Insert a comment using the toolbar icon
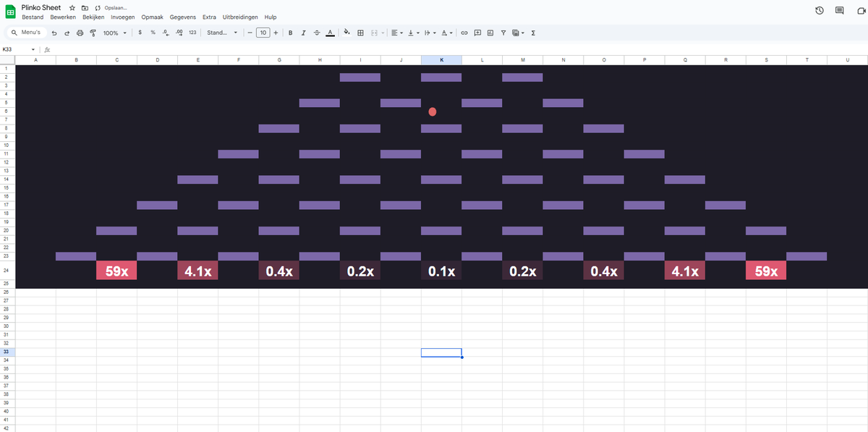Screen dimensions: 868x432 [x=477, y=33]
